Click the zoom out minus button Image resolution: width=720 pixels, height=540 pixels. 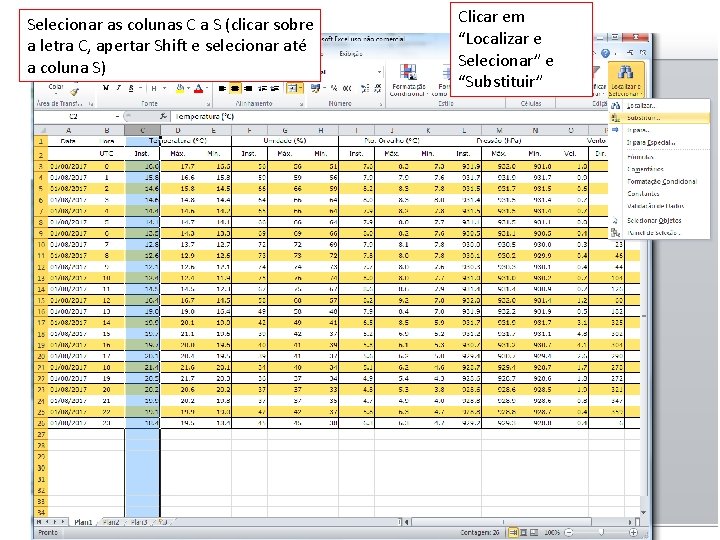[568, 533]
